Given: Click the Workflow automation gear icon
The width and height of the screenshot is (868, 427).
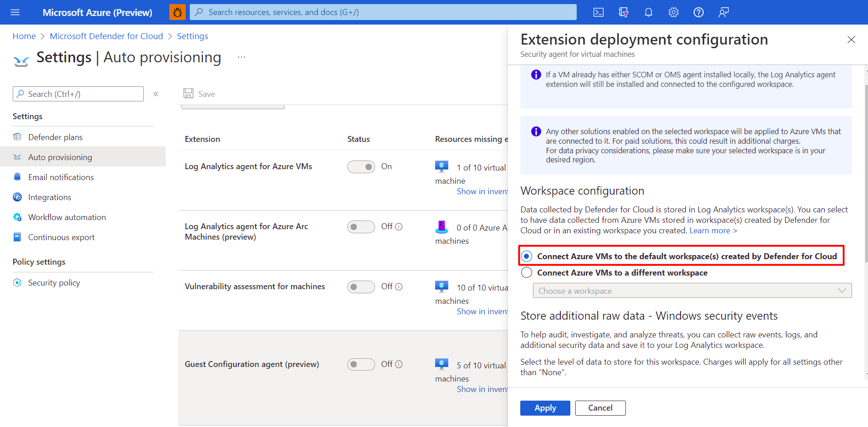Looking at the screenshot, I should tap(17, 217).
